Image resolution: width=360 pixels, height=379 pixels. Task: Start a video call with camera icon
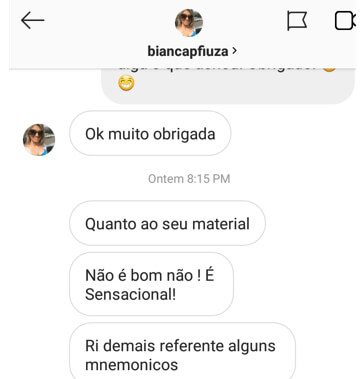345,21
